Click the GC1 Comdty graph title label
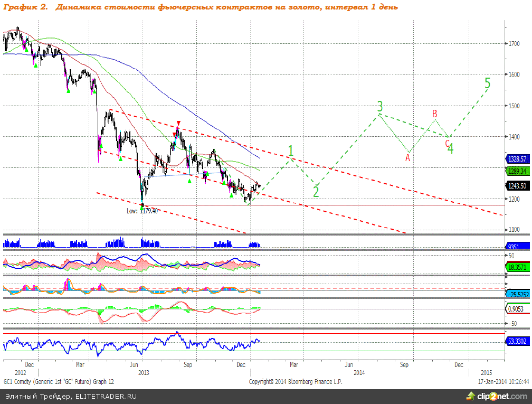 (x=59, y=381)
